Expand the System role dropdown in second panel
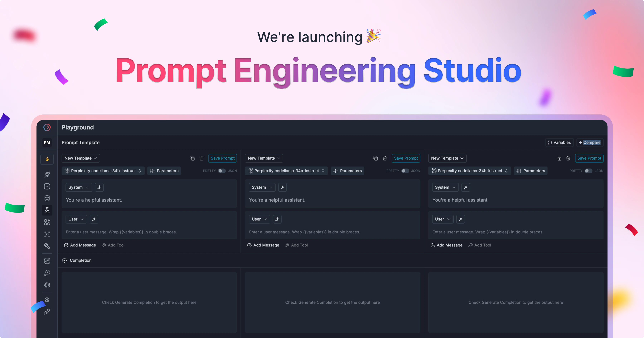 [x=262, y=187]
